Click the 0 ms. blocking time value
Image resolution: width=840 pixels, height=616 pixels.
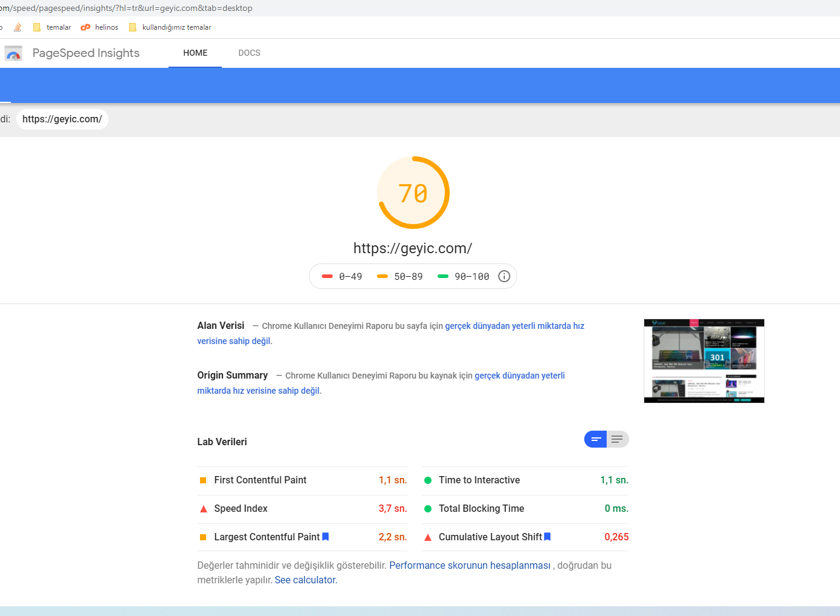[616, 509]
